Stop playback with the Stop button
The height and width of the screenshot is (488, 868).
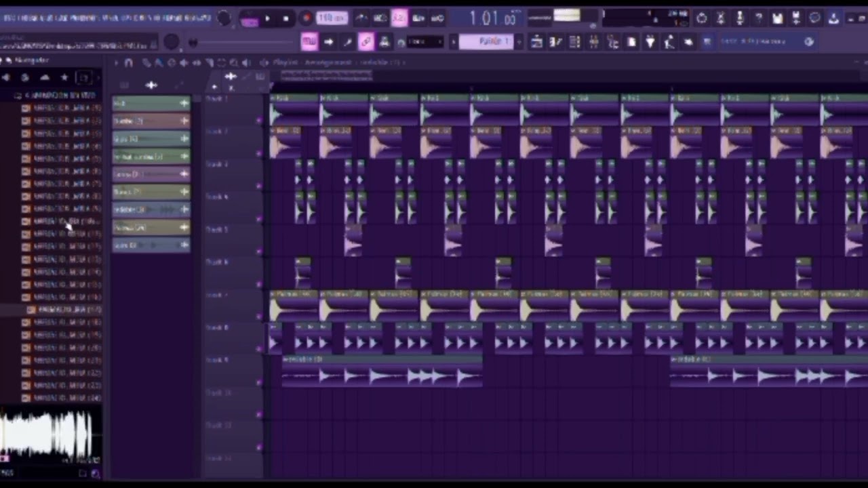click(x=286, y=19)
